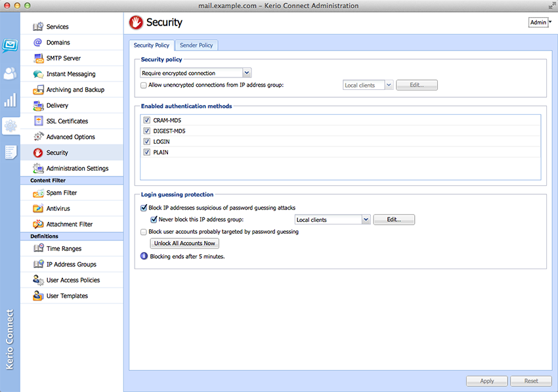The image size is (558, 392).
Task: Click the Antivirus icon
Action: tap(38, 209)
